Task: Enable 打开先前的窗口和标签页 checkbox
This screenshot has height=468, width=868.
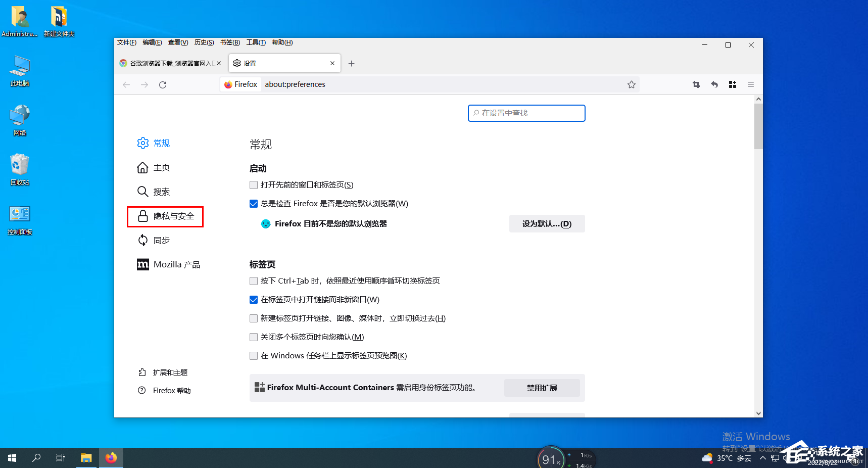Action: [254, 185]
